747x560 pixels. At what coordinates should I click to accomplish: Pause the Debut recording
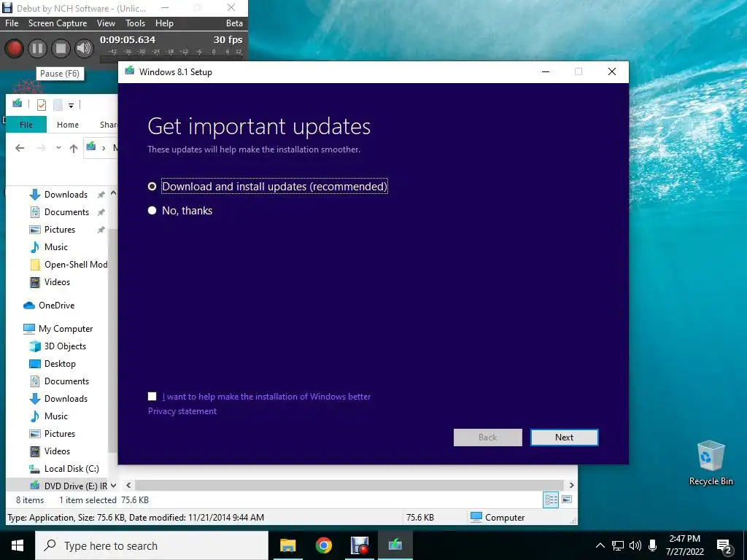point(37,49)
